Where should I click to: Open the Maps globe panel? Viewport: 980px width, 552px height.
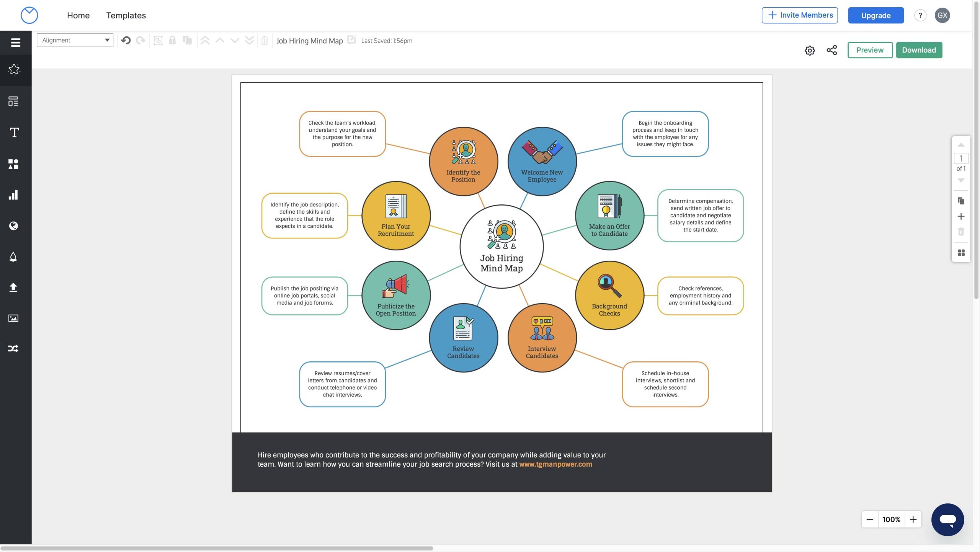13,226
